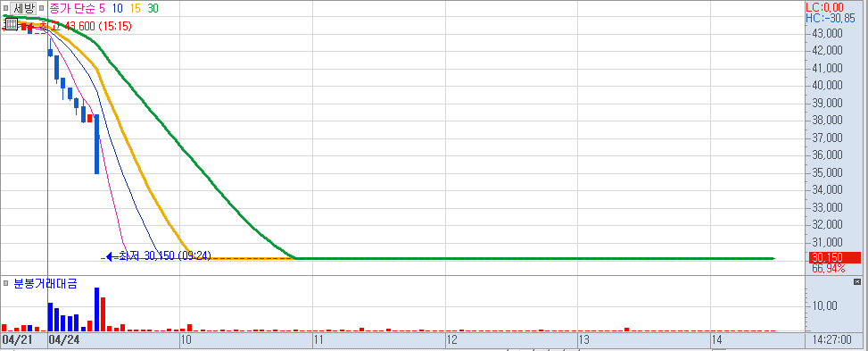Click the 세방 stock name button
868x351 pixels.
click(x=24, y=8)
